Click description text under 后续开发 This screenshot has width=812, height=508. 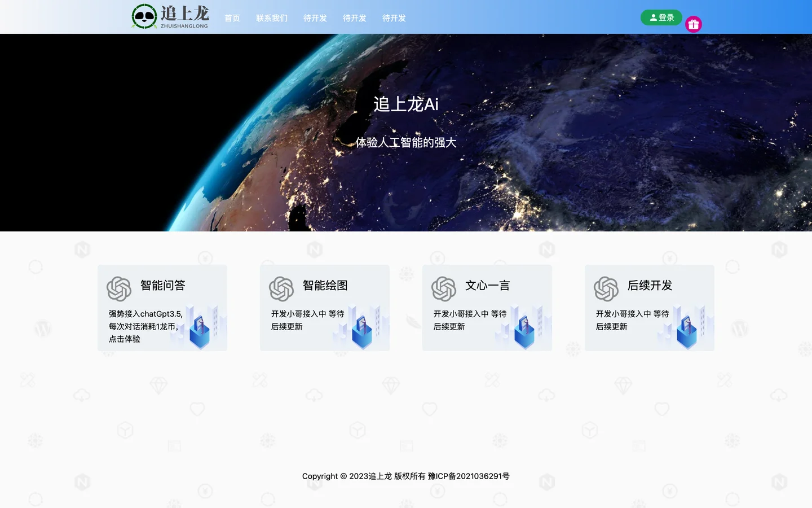click(633, 320)
